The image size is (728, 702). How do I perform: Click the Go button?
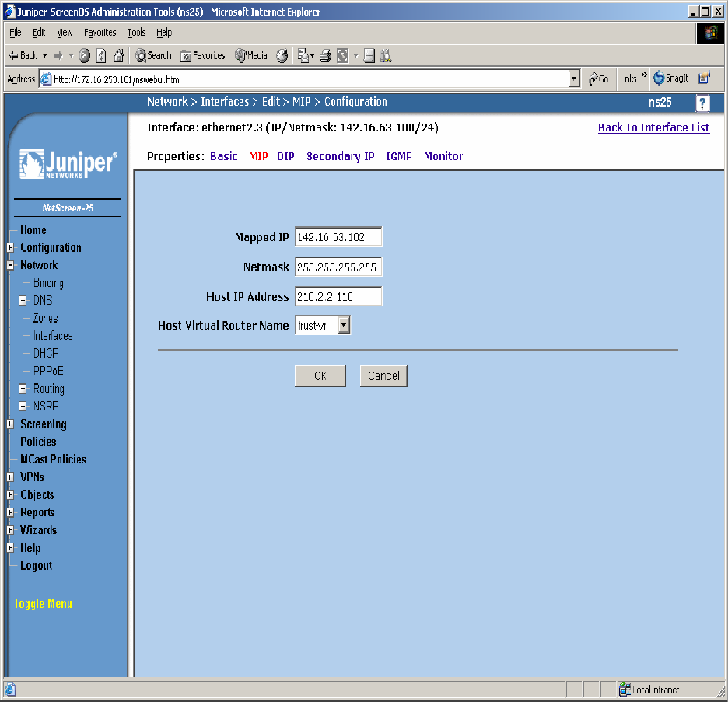[x=598, y=79]
